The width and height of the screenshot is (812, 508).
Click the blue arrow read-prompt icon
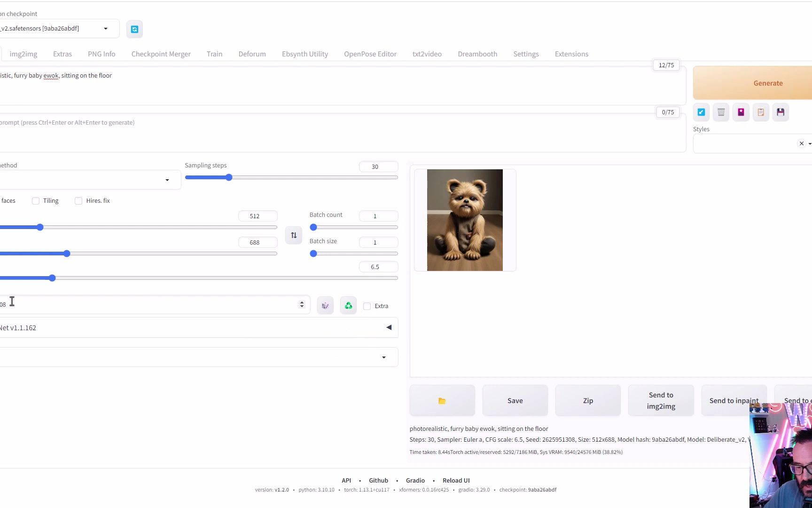pyautogui.click(x=701, y=112)
